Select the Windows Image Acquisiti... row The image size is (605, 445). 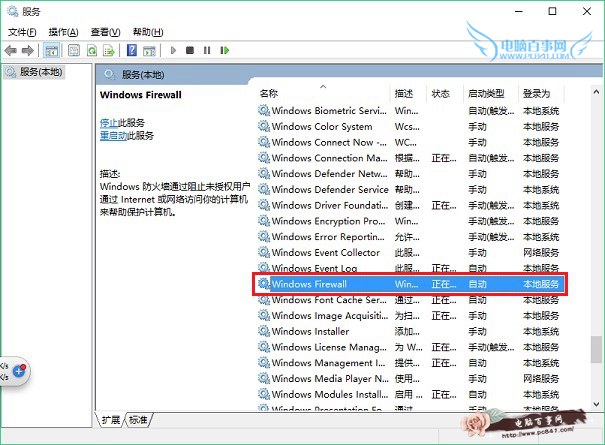pyautogui.click(x=410, y=315)
